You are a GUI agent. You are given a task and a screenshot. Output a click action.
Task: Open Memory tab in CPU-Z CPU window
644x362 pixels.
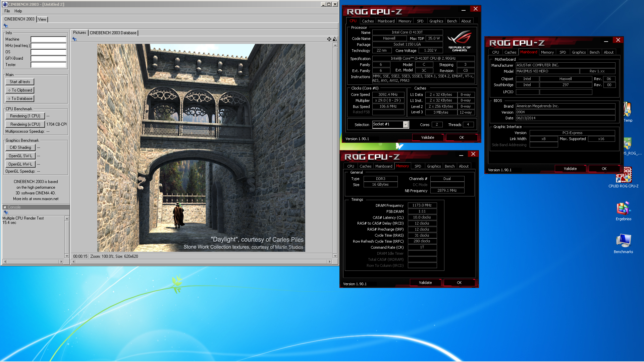(405, 21)
